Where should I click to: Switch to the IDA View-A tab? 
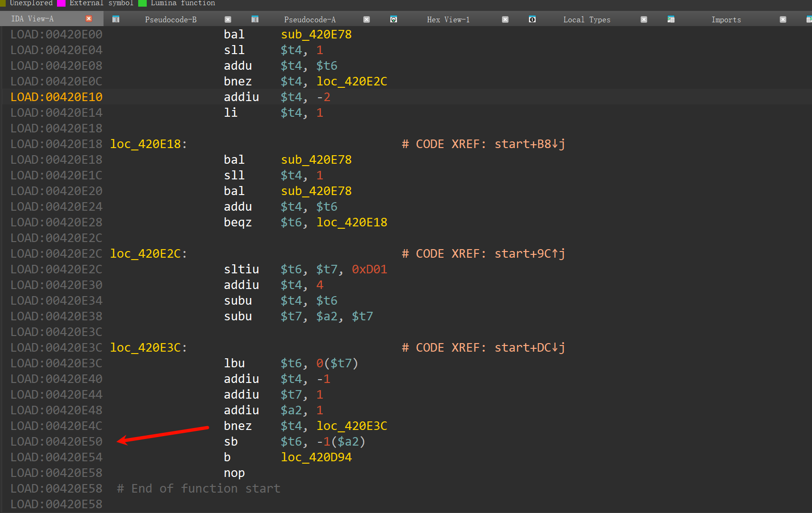tap(32, 19)
